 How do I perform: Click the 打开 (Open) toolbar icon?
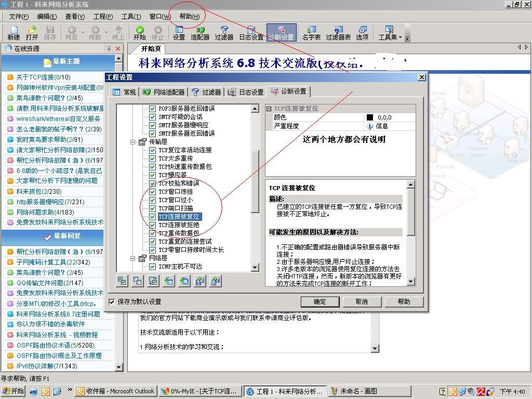coord(32,33)
